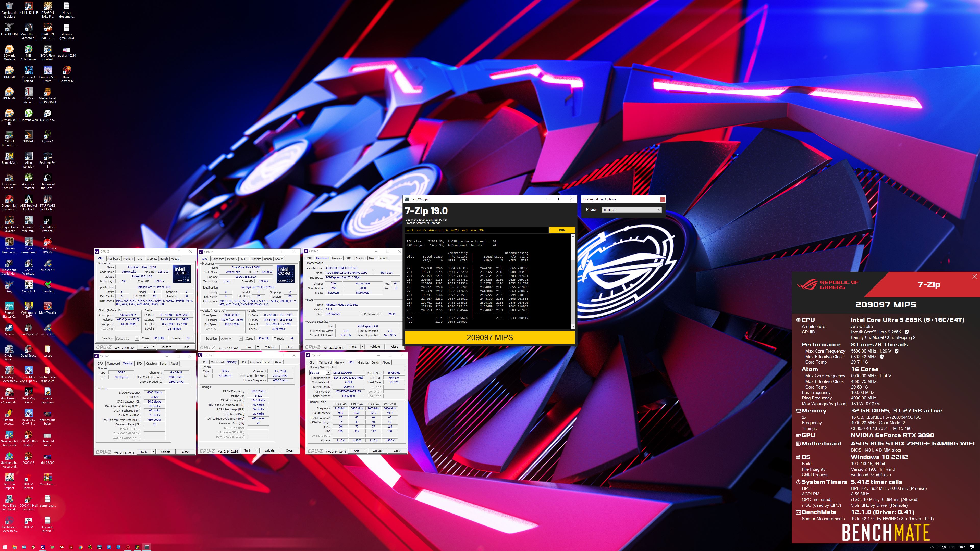Open the Cyberpunk 2077 shortcut
Image resolution: width=980 pixels, height=551 pixels.
(x=28, y=309)
